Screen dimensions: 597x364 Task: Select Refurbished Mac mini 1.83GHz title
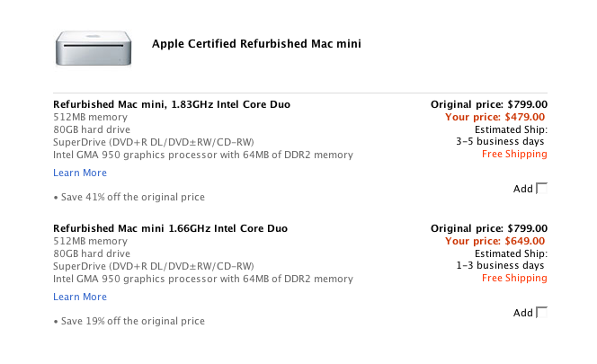[172, 104]
